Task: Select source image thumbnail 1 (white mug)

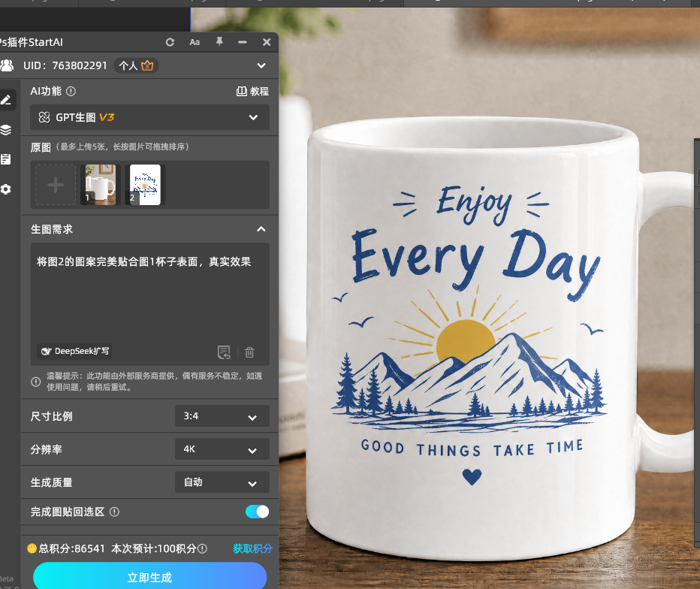Action: [x=101, y=185]
